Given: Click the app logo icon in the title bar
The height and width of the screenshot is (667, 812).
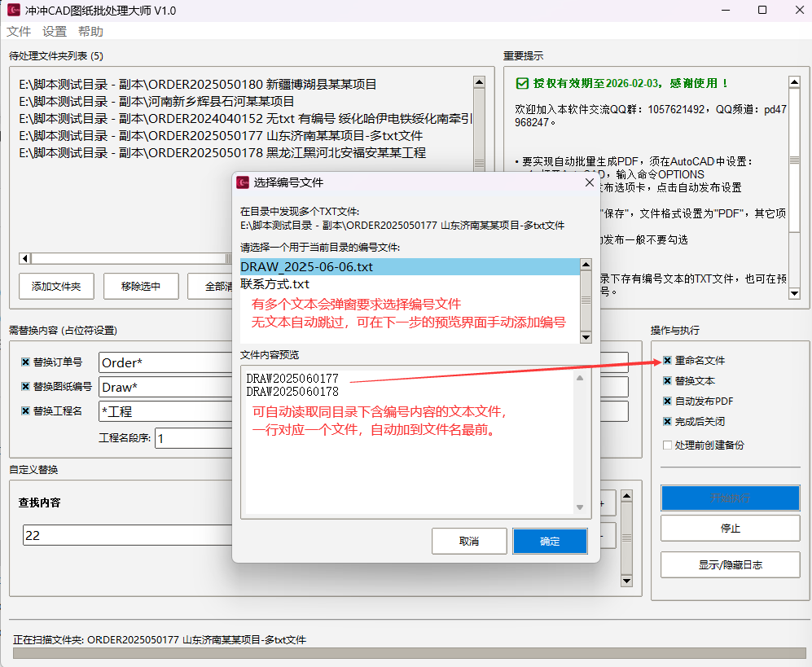Looking at the screenshot, I should click(x=14, y=11).
